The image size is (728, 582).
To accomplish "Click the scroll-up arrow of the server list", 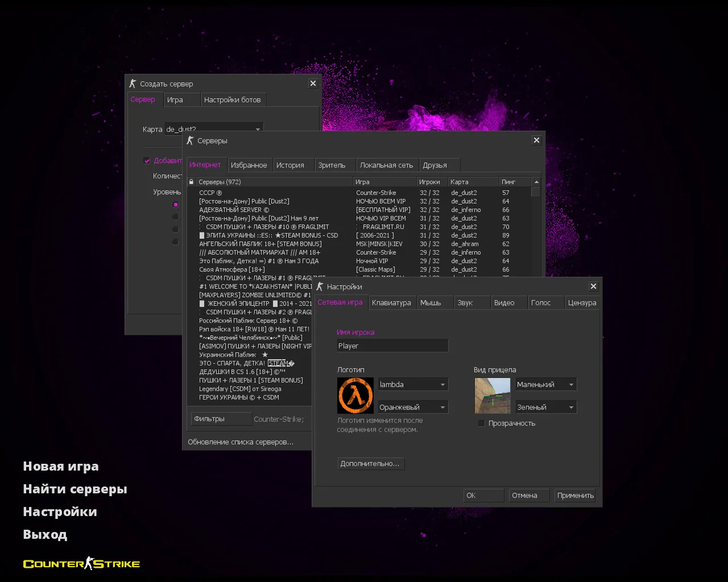I will click(x=535, y=182).
